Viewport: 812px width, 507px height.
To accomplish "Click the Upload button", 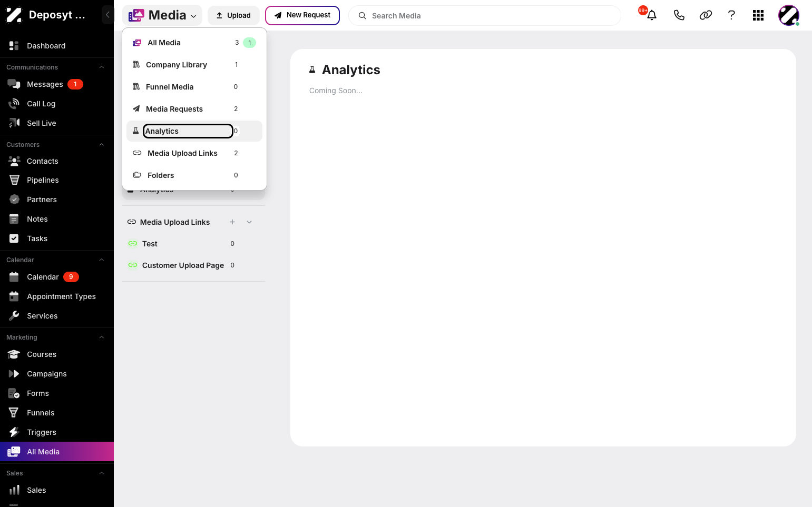I will (233, 15).
